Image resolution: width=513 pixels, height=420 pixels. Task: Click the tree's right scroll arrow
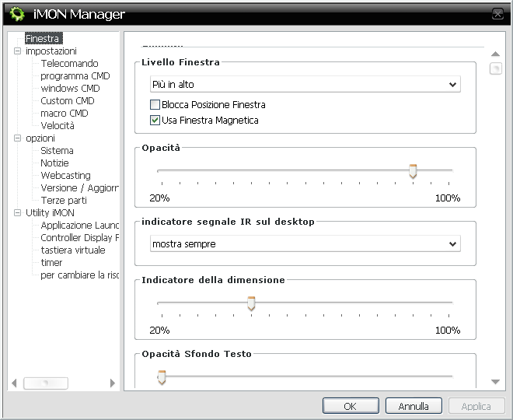113,383
